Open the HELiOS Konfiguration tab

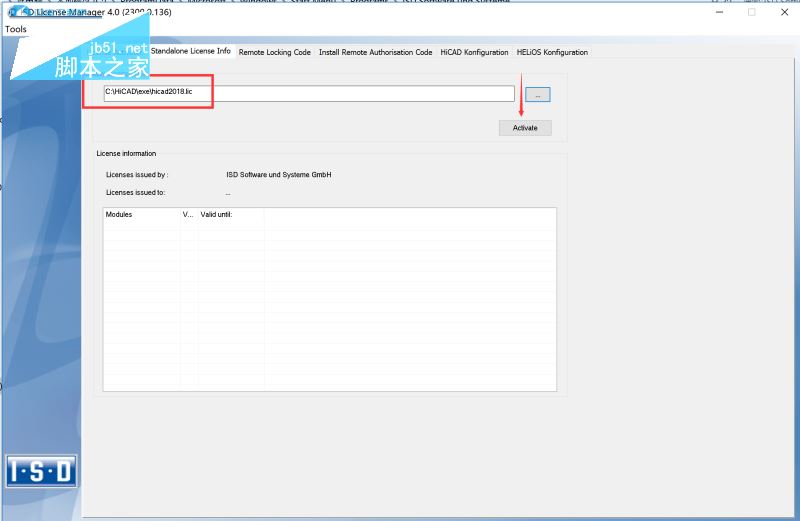point(552,52)
